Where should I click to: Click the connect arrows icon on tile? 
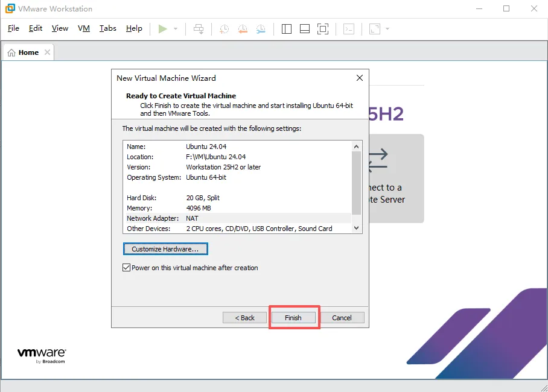point(378,160)
